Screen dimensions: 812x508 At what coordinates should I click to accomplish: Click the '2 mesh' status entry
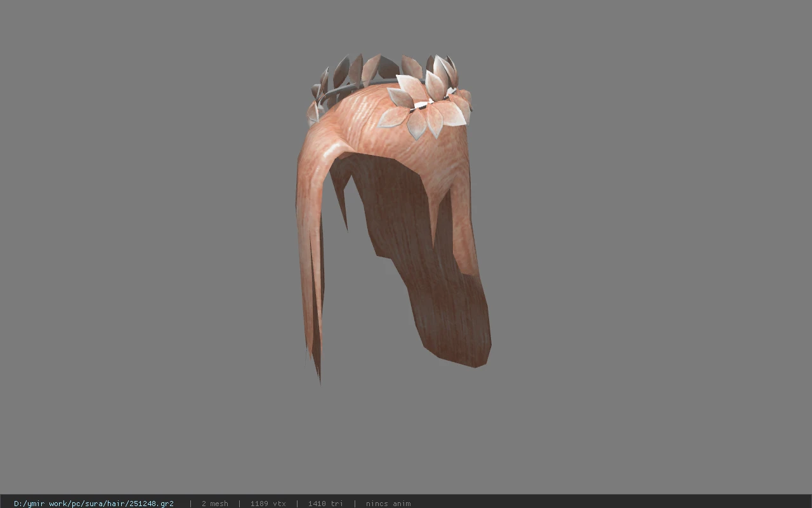pos(215,504)
